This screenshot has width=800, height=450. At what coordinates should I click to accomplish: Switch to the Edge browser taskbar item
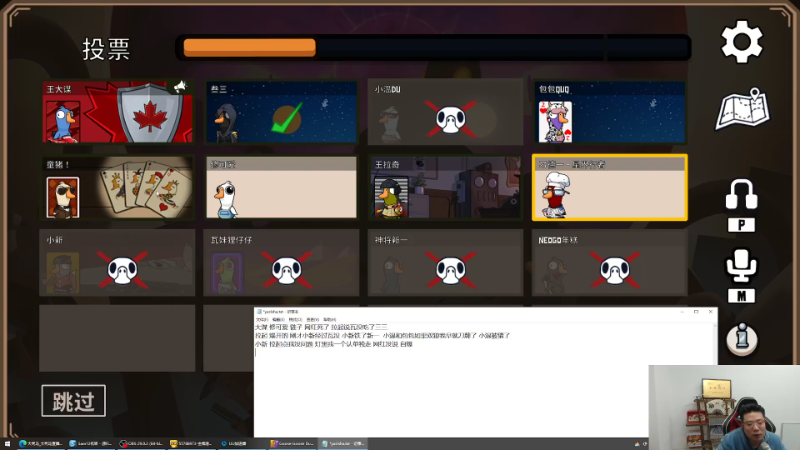click(40, 444)
